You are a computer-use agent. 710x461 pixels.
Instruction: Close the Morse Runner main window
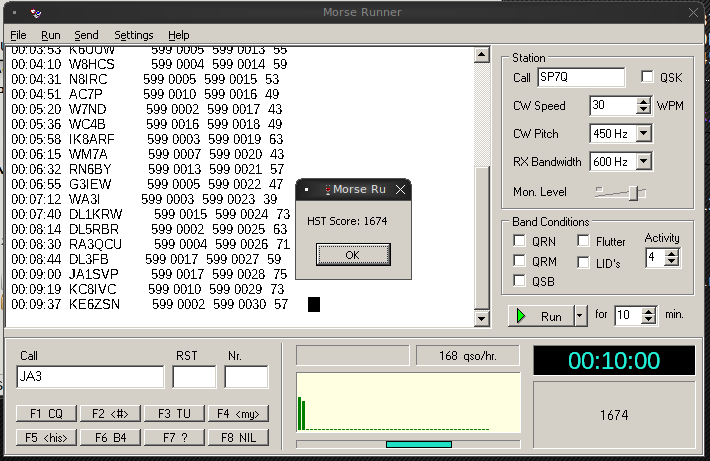click(x=693, y=13)
